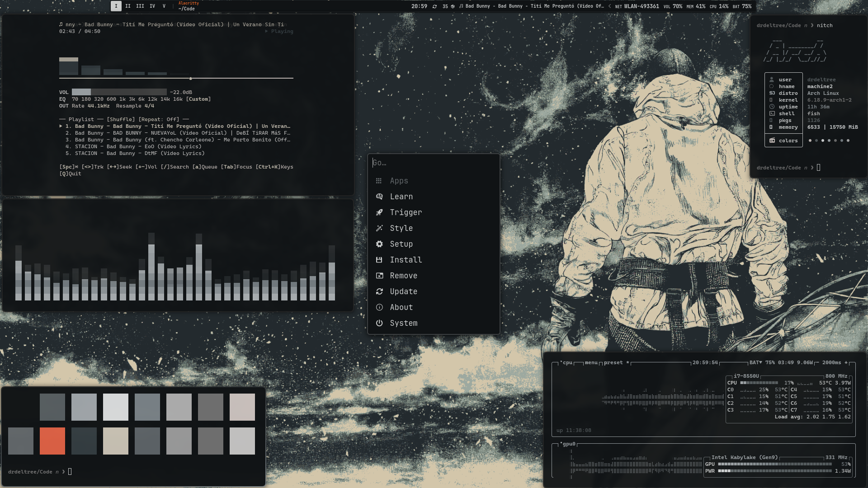Open the Learn menu entry icon
Viewport: 868px width, 488px height.
[379, 197]
